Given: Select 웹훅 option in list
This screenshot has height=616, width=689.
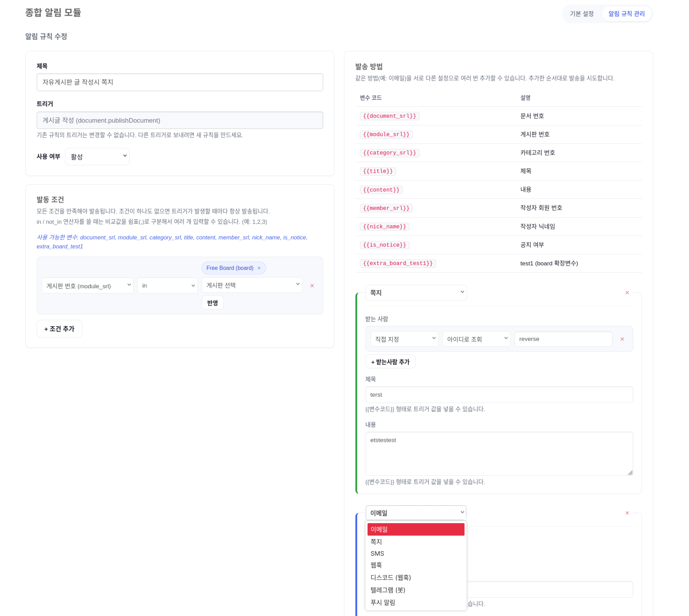Looking at the screenshot, I should click(x=416, y=565).
